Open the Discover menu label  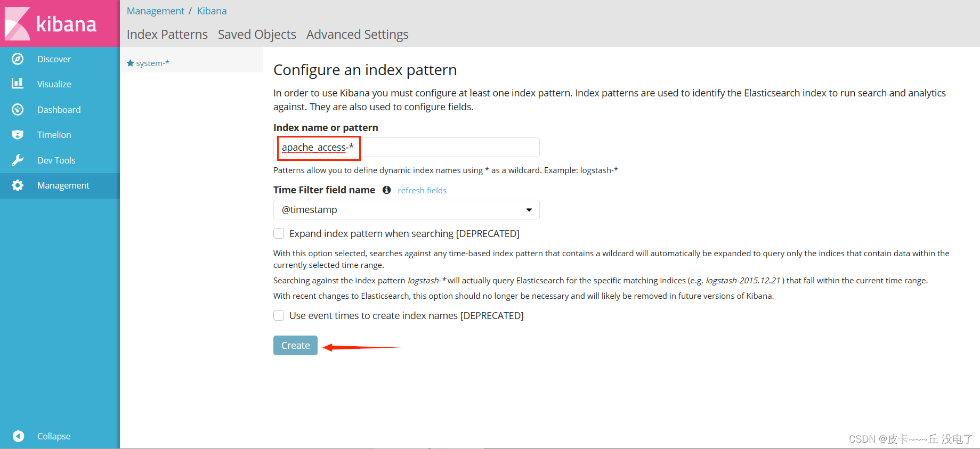click(54, 59)
